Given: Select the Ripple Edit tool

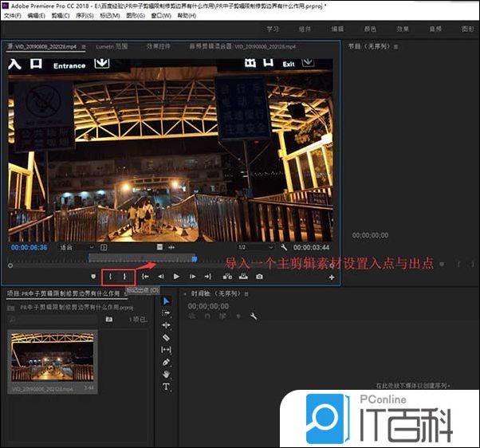Looking at the screenshot, I should coord(166,325).
